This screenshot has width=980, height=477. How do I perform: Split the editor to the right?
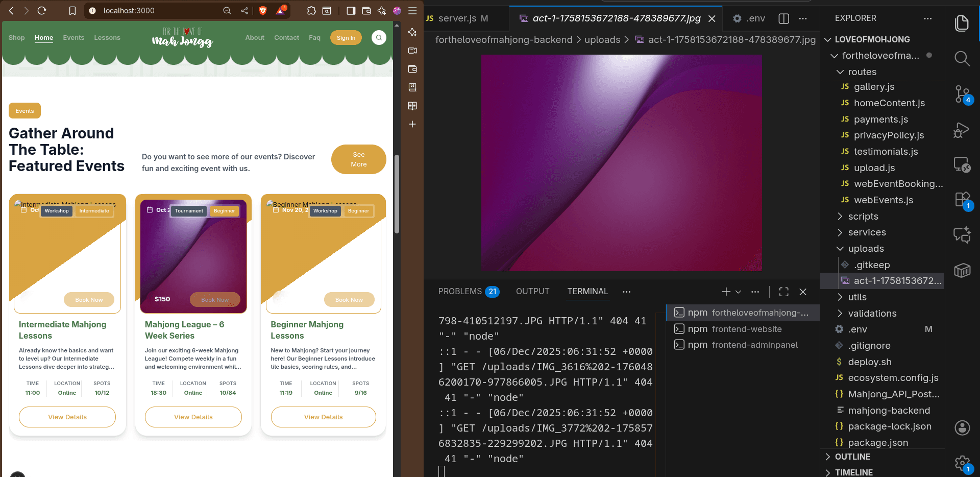pos(783,18)
